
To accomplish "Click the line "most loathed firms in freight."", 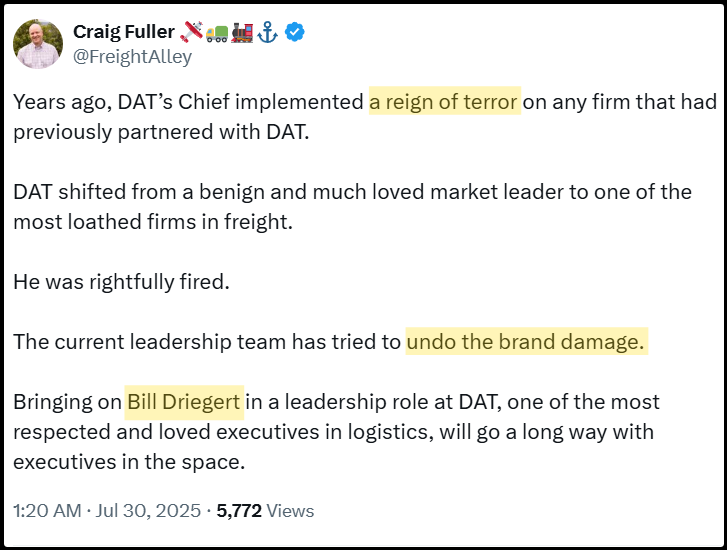I will (x=152, y=222).
